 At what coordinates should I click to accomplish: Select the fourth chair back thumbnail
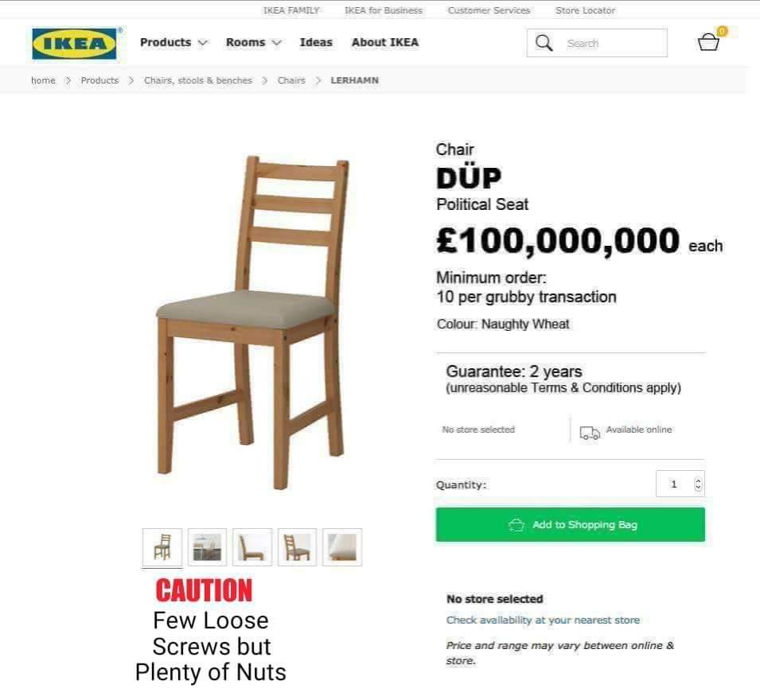pyautogui.click(x=297, y=547)
